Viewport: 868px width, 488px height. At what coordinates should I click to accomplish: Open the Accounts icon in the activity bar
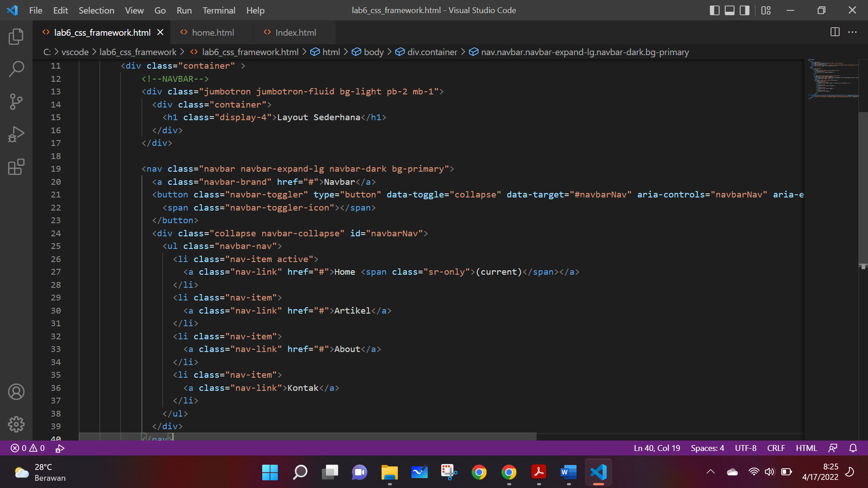(16, 392)
